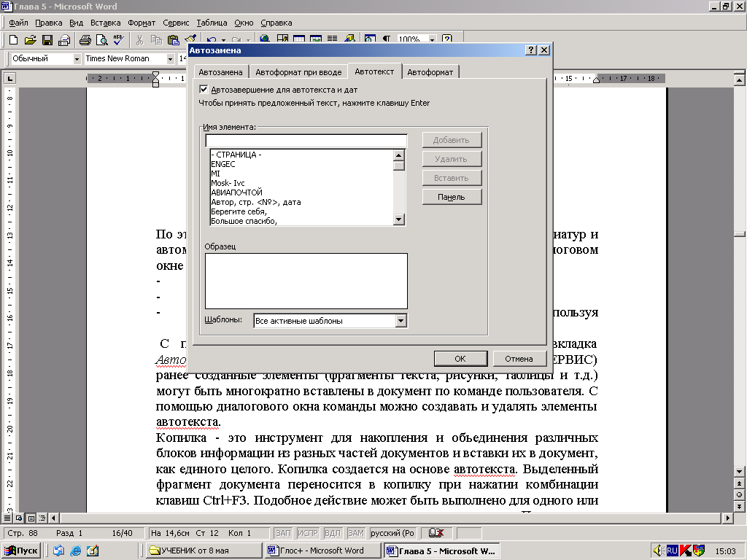Image resolution: width=747 pixels, height=560 pixels.
Task: Click autotext list scrollbar thumb
Action: click(x=399, y=166)
